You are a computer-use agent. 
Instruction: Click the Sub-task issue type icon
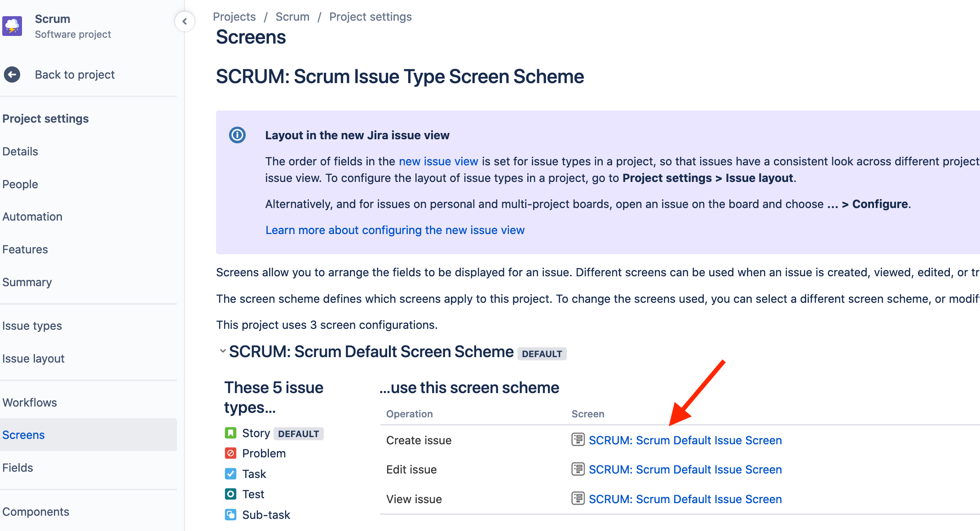point(230,515)
